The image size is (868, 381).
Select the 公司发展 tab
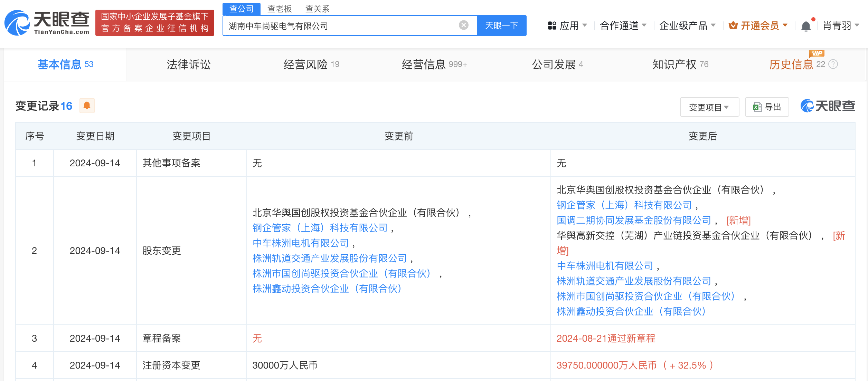point(557,65)
